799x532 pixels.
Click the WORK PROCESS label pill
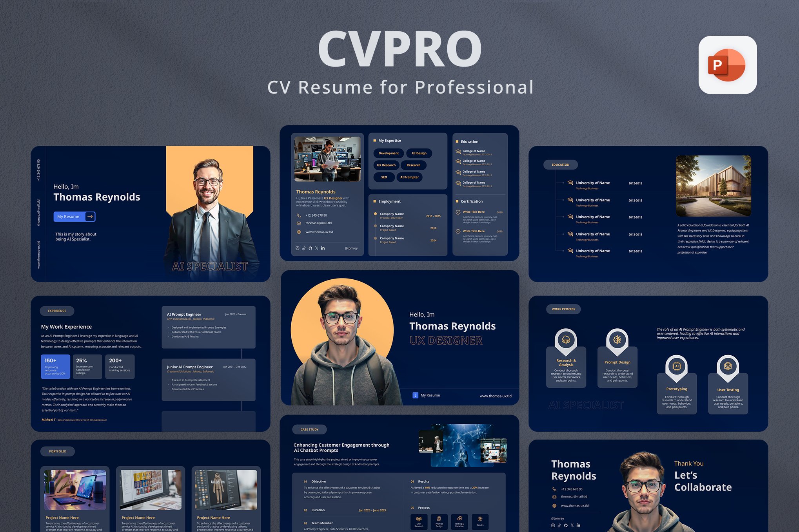(563, 309)
